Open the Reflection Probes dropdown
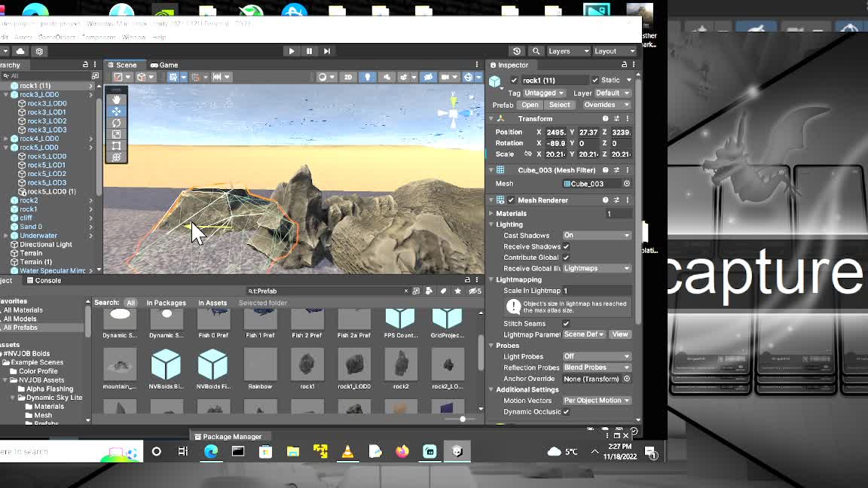 click(597, 368)
